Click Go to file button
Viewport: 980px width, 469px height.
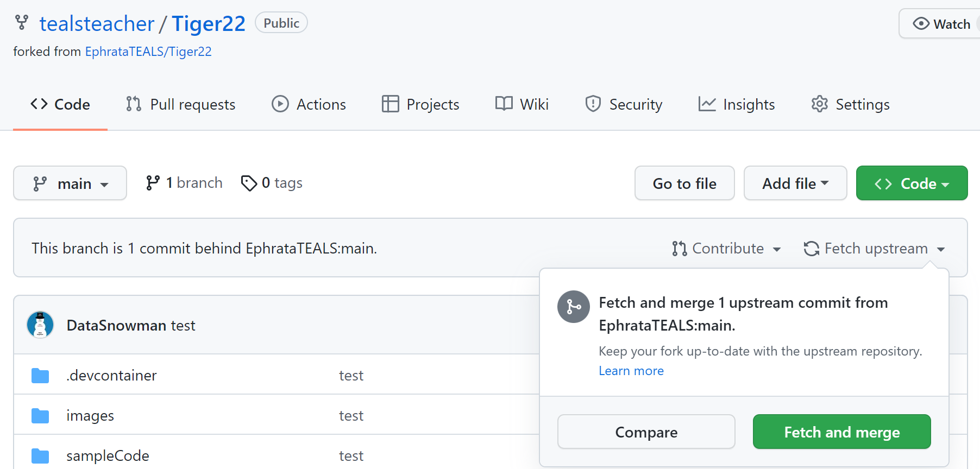coord(684,183)
